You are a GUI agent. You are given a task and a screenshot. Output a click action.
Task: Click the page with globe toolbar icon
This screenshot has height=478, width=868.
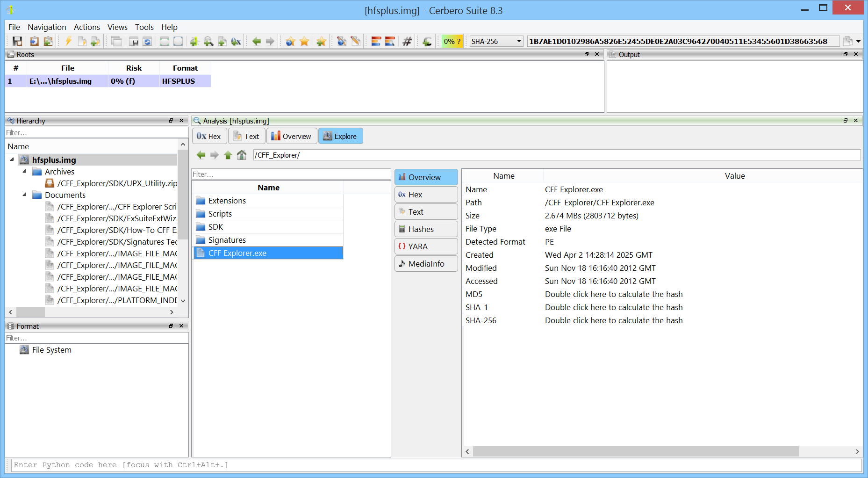pos(342,41)
